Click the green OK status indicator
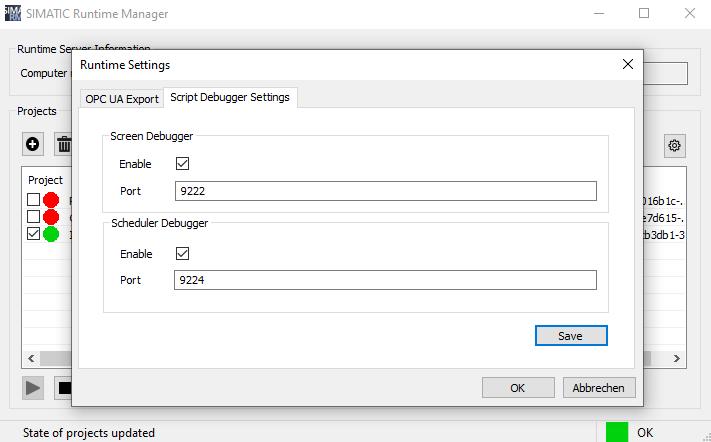The width and height of the screenshot is (711, 442). [x=617, y=432]
